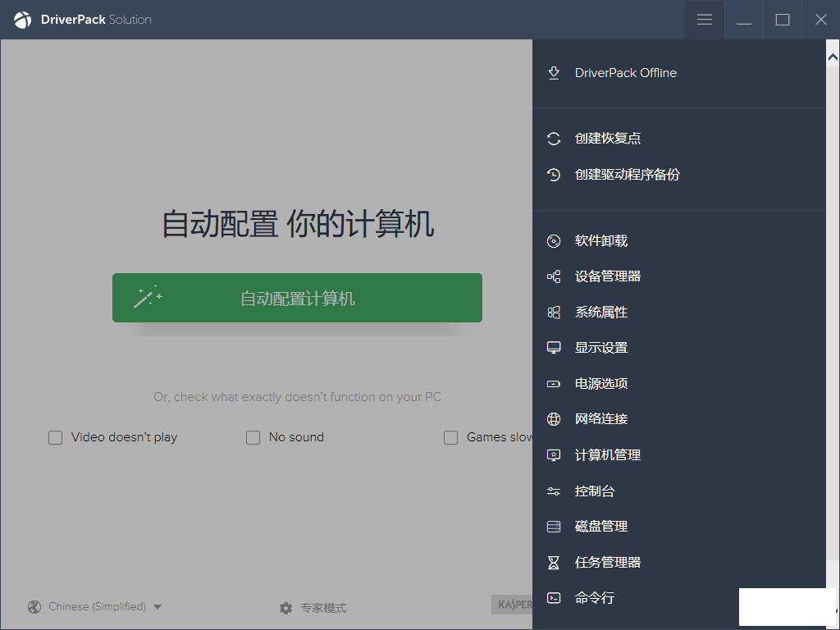The height and width of the screenshot is (630, 840).
Task: Toggle the hamburger menu button
Action: 705,20
